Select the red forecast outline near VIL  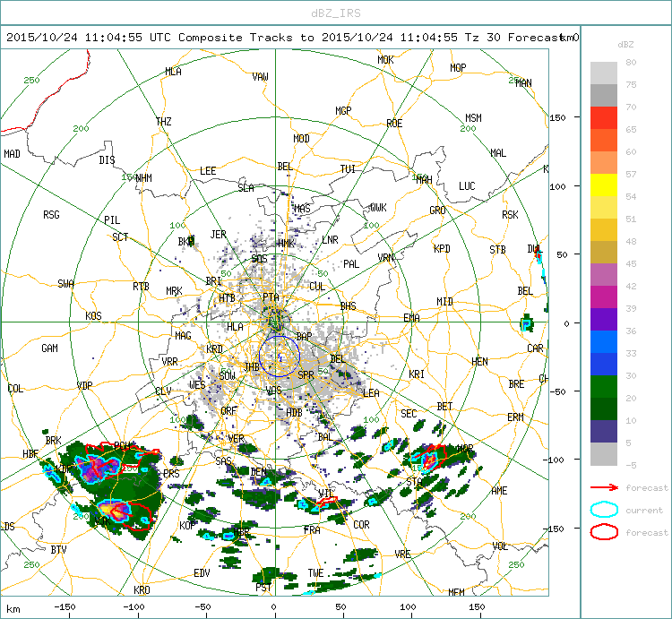point(327,502)
